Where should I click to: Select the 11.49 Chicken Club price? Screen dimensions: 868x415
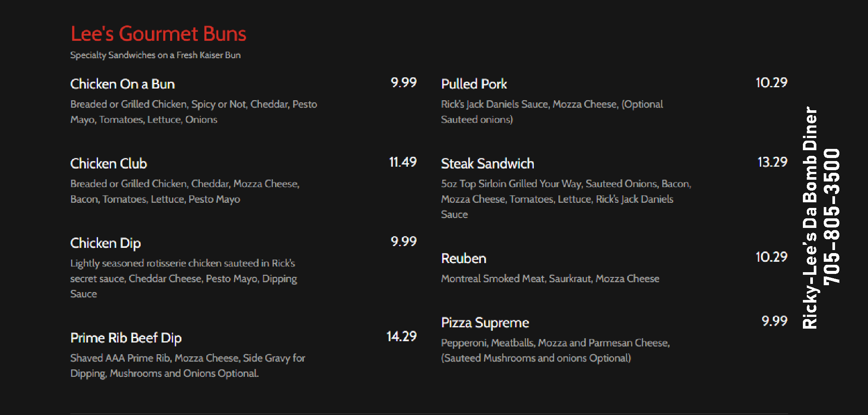(403, 162)
